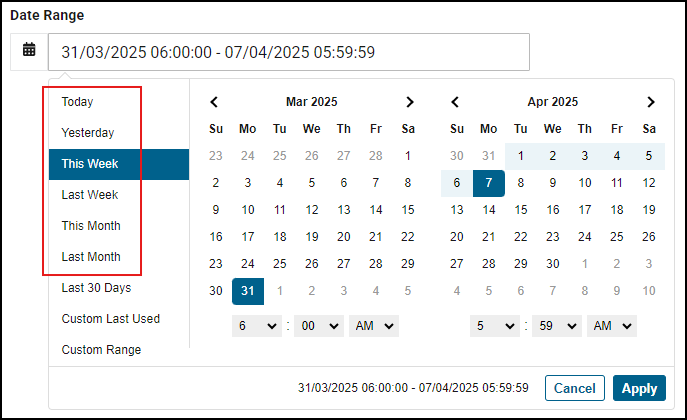Go to next month on March calendar

408,102
